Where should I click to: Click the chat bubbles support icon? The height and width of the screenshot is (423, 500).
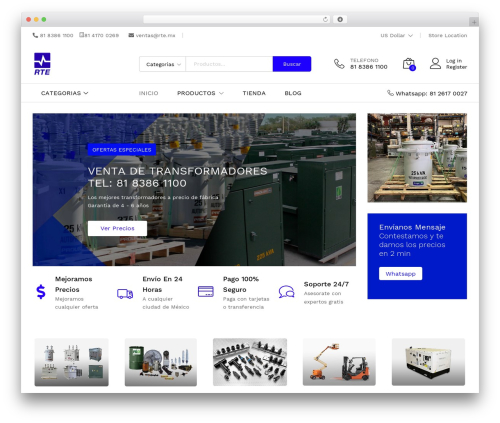[x=286, y=292]
